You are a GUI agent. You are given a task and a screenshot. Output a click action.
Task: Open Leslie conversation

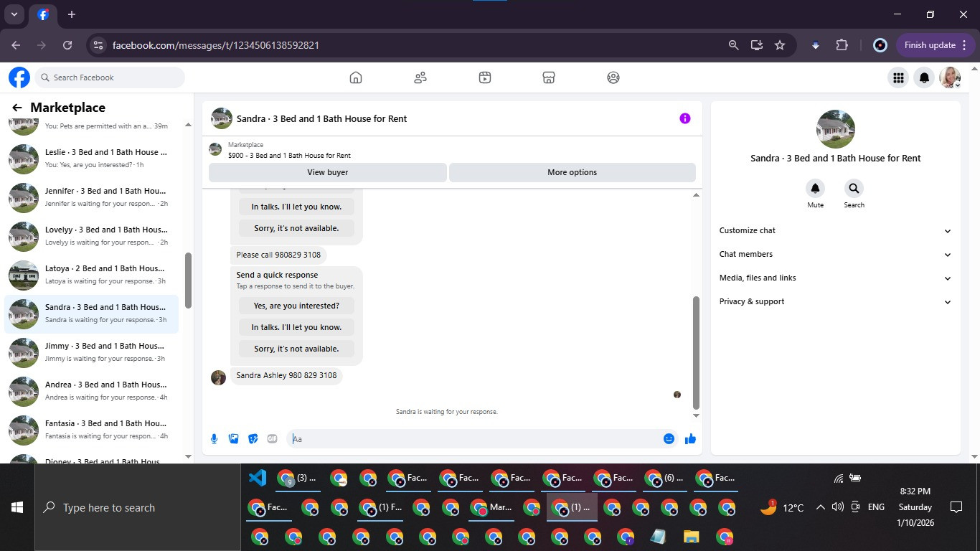(x=91, y=159)
